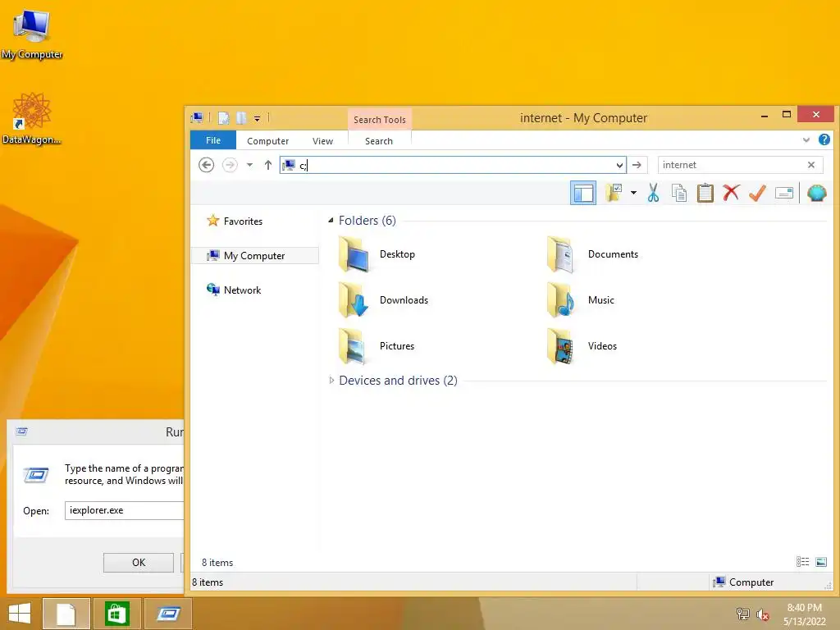Expand Devices and drives (2) group
The width and height of the screenshot is (840, 630).
331,381
